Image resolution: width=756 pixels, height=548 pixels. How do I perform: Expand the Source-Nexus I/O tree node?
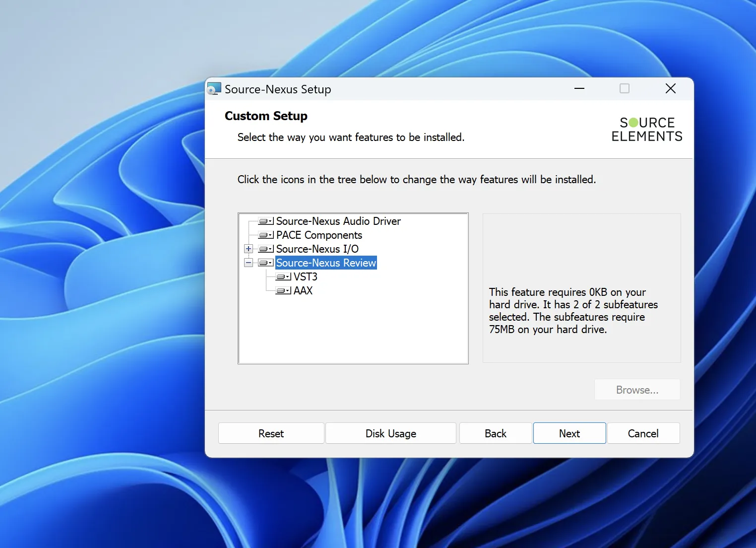249,249
